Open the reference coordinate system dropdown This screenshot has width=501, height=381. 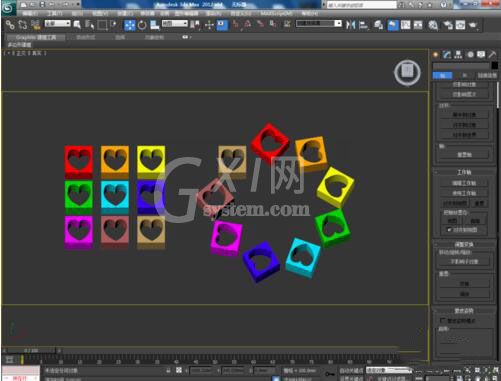coord(175,23)
